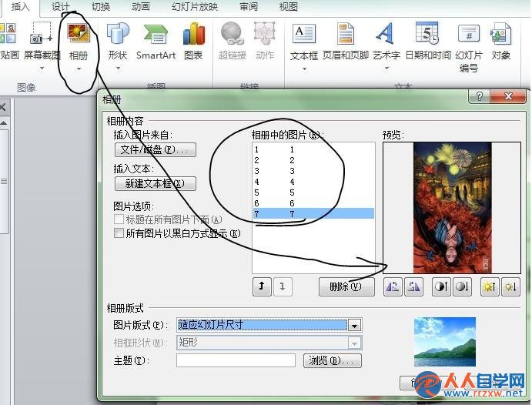Screen dimensions: 532x405
Task: Open the 图片版式 dropdown
Action: 354,325
